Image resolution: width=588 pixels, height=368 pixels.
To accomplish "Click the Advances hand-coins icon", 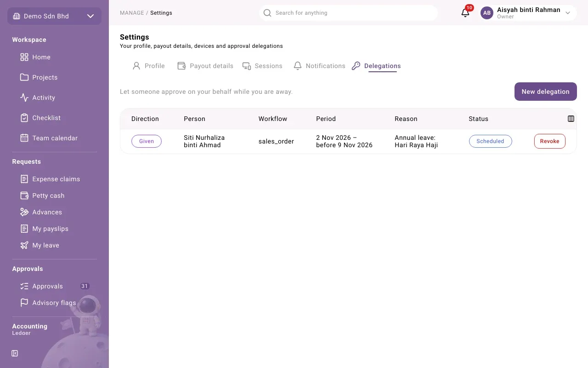I will tap(24, 212).
